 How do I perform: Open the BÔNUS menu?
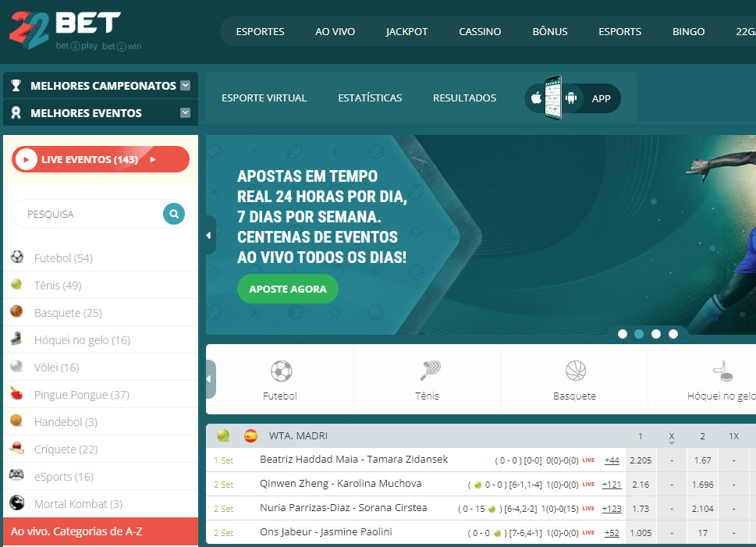coord(550,32)
